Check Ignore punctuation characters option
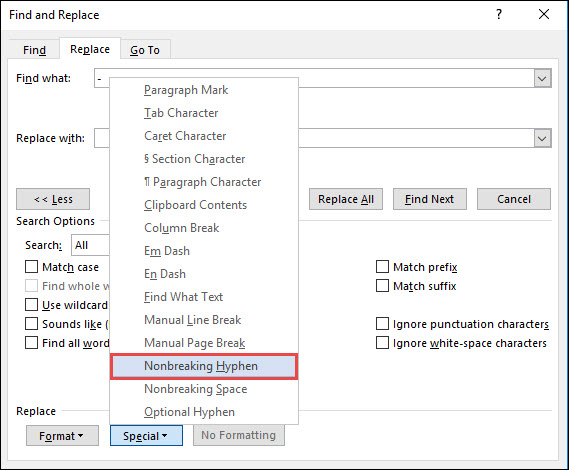This screenshot has width=569, height=470. [382, 324]
